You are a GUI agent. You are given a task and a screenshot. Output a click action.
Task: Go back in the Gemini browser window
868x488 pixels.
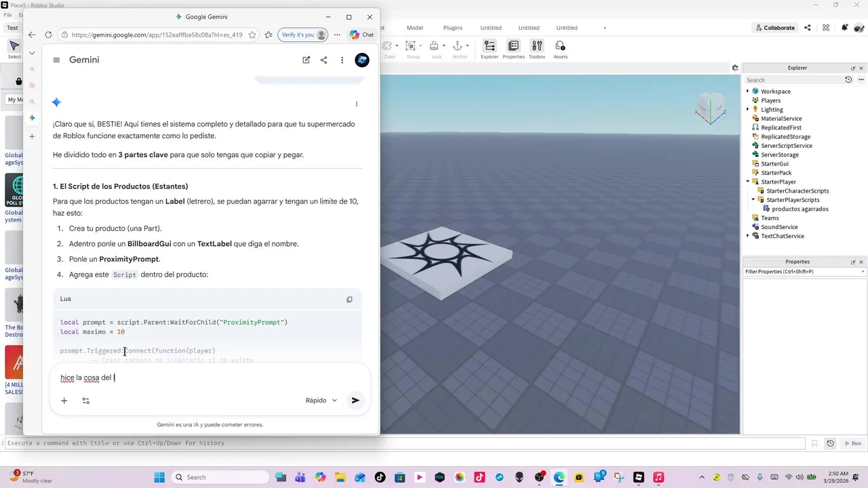click(x=32, y=35)
